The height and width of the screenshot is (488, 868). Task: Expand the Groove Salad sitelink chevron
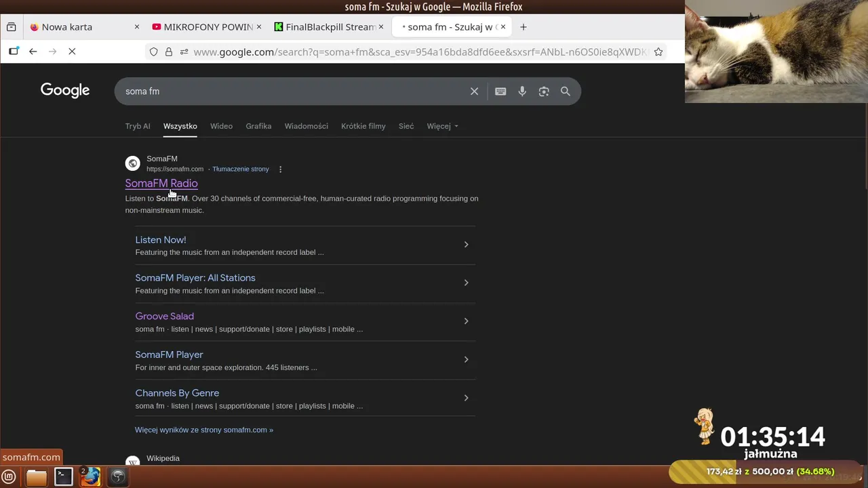466,321
